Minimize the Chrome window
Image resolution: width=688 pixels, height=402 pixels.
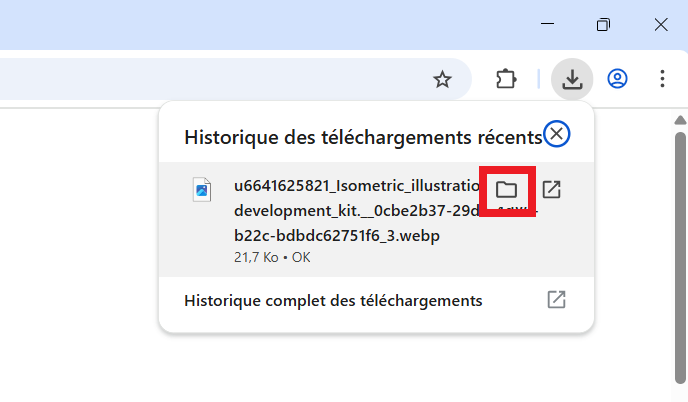click(546, 25)
